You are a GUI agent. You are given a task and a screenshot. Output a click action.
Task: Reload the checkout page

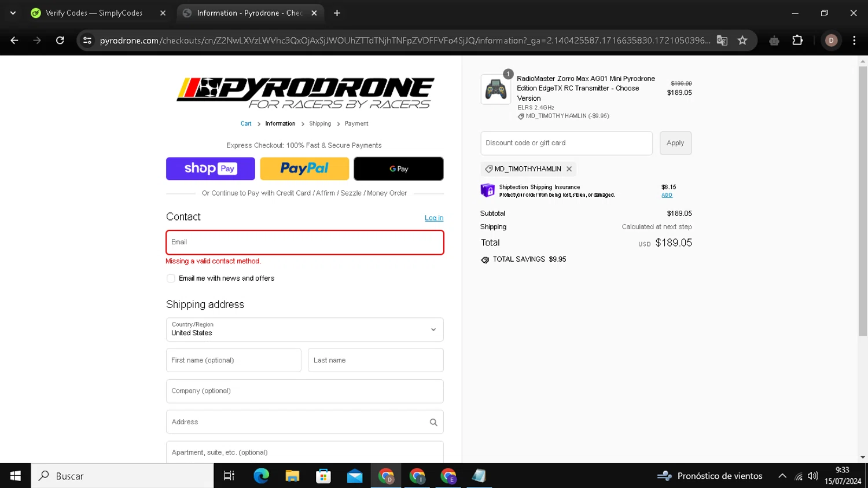(x=60, y=41)
